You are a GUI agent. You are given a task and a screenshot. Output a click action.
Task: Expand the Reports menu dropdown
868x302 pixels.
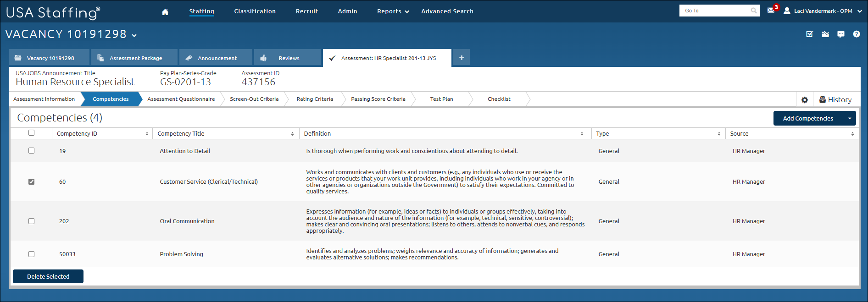click(393, 11)
